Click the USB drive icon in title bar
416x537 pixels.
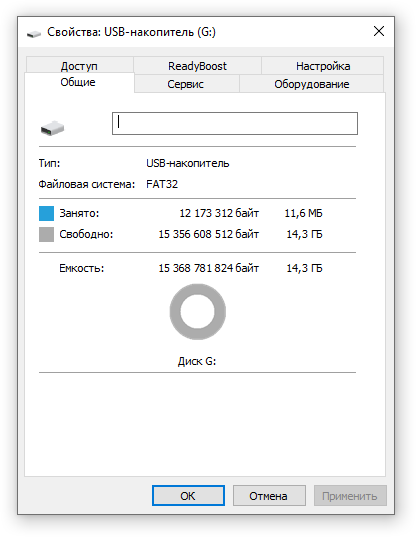tap(34, 34)
